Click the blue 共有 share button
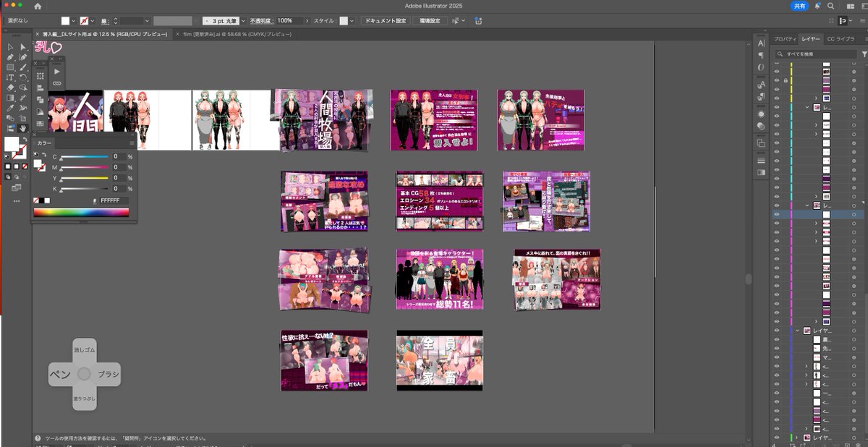 [799, 6]
